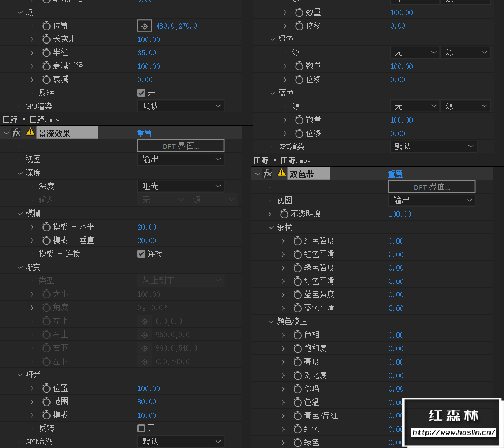Select the 双色带 effect name
The image size is (504, 448).
pos(309,174)
